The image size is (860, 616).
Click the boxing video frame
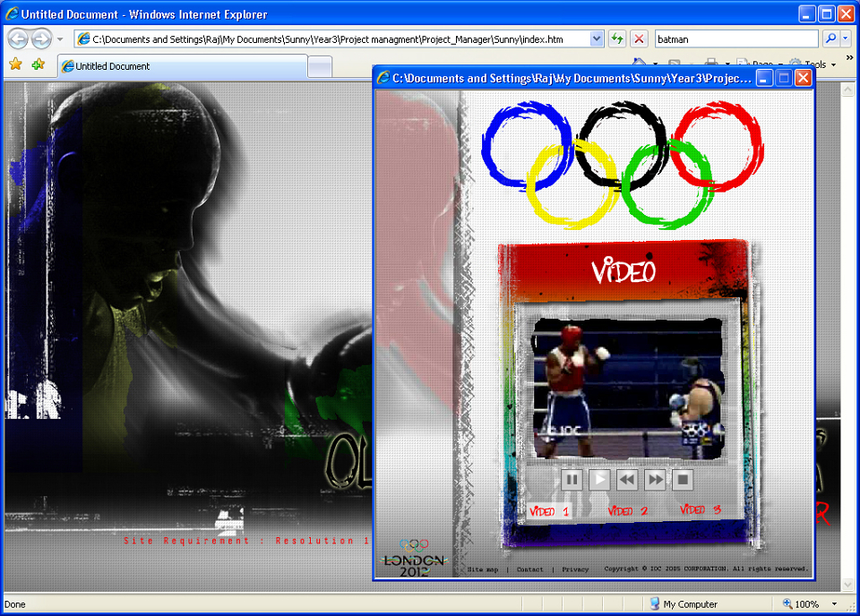[629, 389]
